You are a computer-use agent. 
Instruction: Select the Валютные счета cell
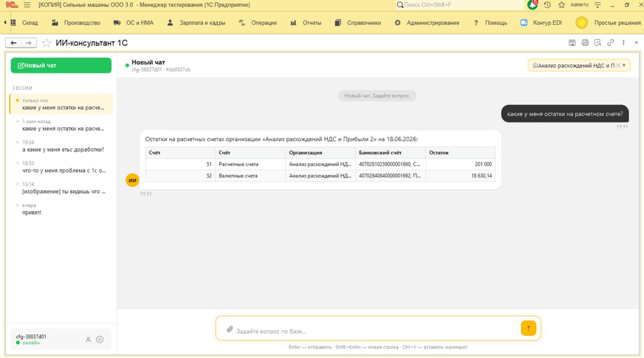(x=251, y=176)
